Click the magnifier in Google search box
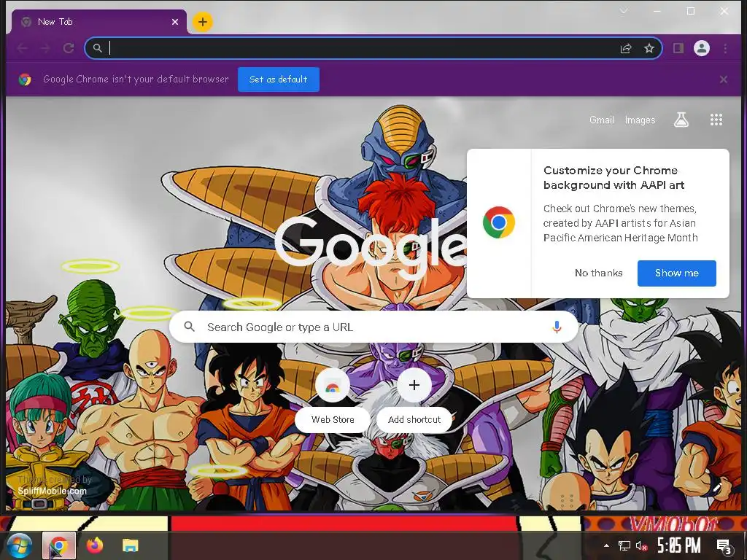The height and width of the screenshot is (560, 747). [189, 327]
